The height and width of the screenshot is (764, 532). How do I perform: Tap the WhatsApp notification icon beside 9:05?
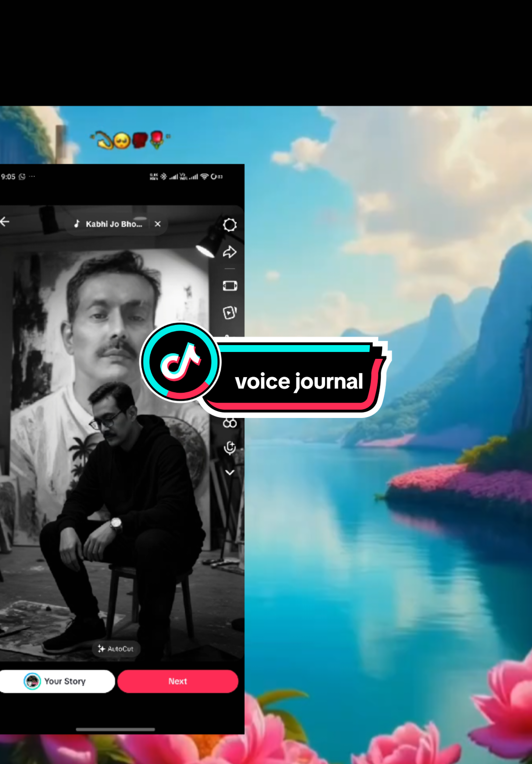(22, 176)
